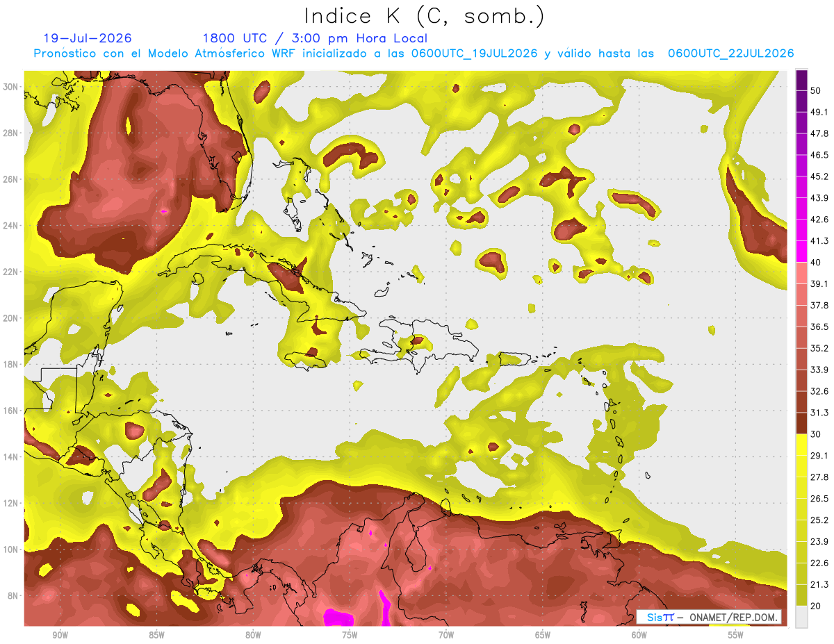The image size is (834, 644).
Task: Click the colorbar value 42.6
Action: (819, 220)
